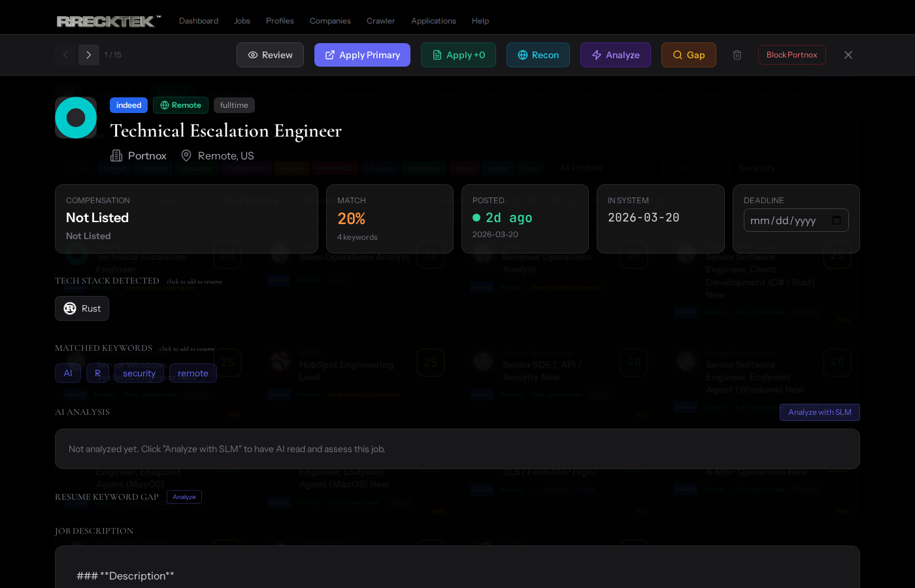This screenshot has width=915, height=588.
Task: Click the fulltime tag
Action: click(234, 105)
